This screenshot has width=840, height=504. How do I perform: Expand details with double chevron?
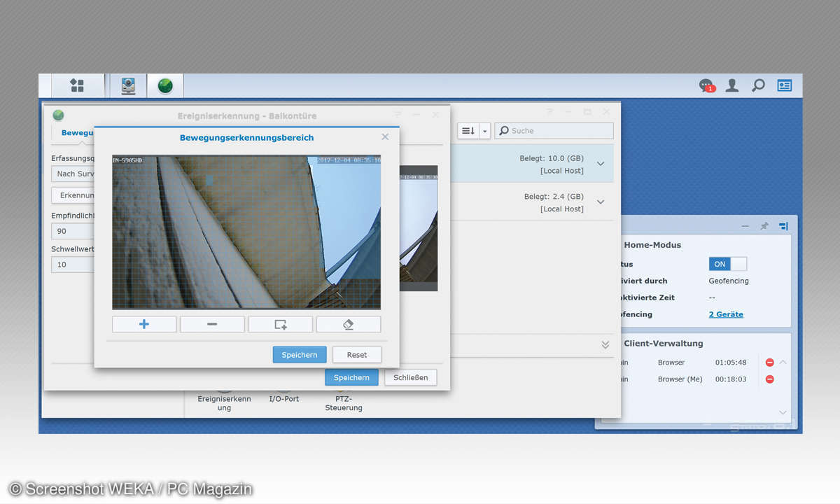pyautogui.click(x=605, y=345)
